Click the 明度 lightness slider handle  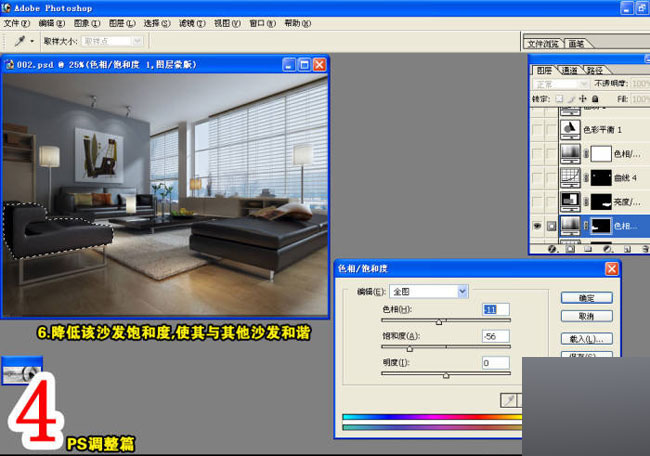[x=446, y=375]
